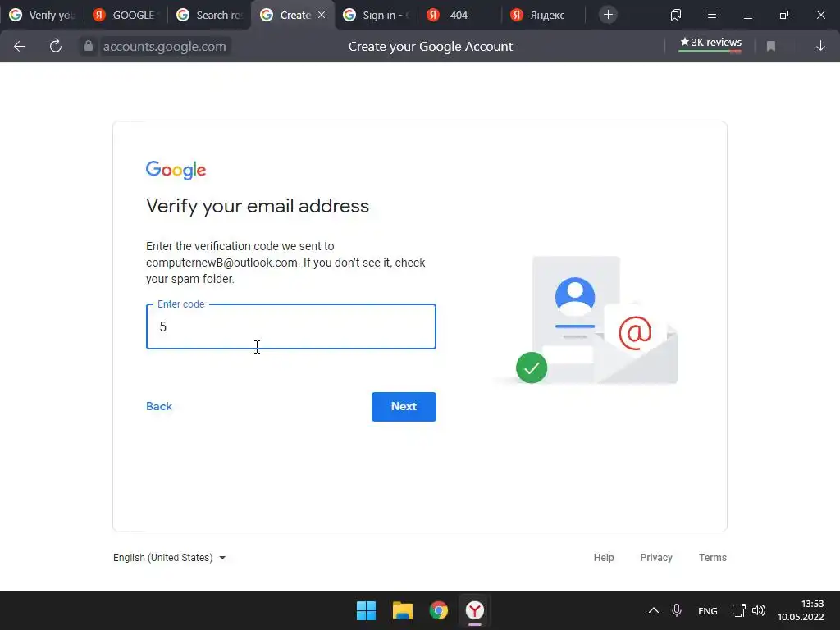Click the 3K reviews rating bar
This screenshot has width=840, height=630.
pyautogui.click(x=710, y=44)
